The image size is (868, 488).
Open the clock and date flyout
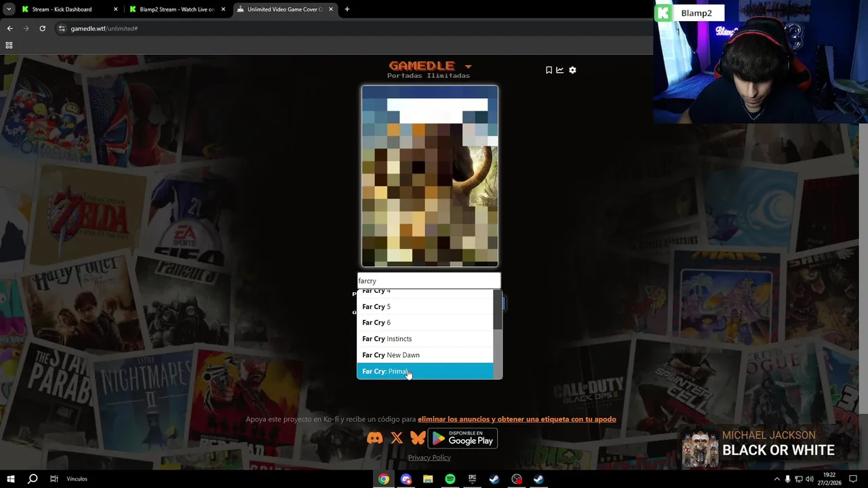(x=829, y=479)
